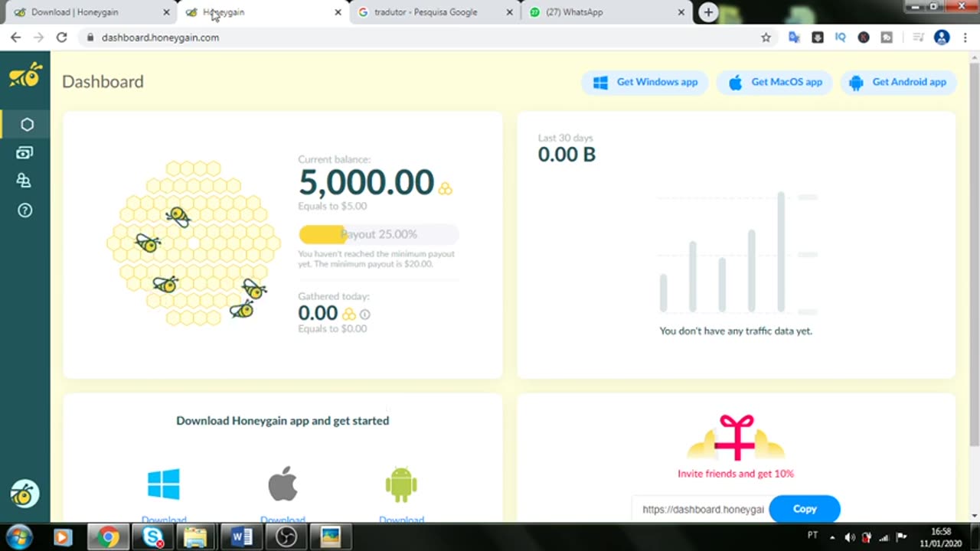The height and width of the screenshot is (551, 980).
Task: Click the Dashboard page heading
Action: point(103,82)
